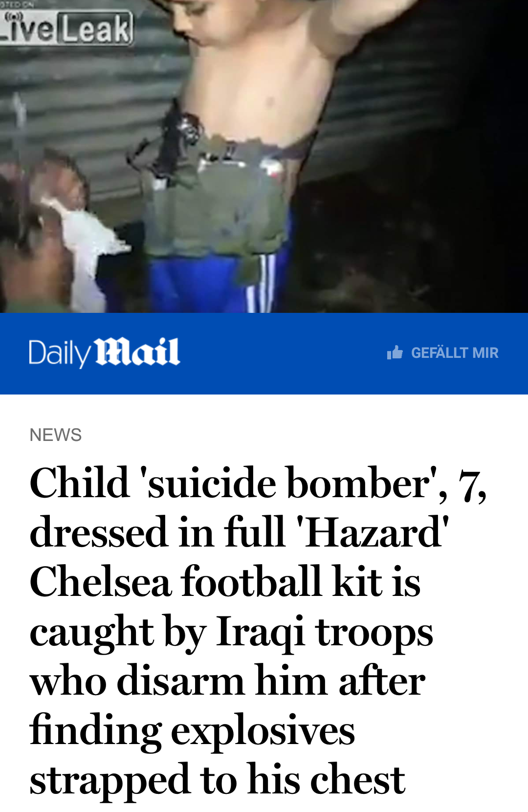
Task: Tap 'who disarm him after' headline line
Action: (x=227, y=680)
